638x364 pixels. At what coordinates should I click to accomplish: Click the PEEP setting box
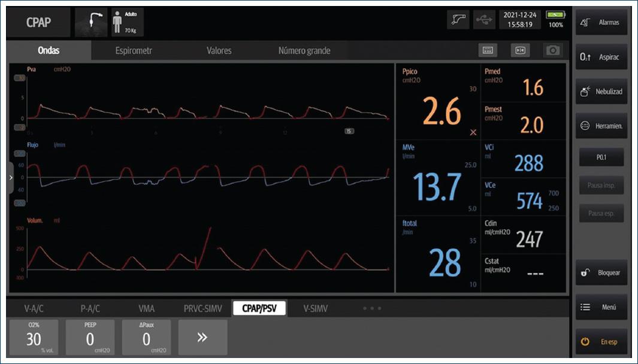(90, 337)
